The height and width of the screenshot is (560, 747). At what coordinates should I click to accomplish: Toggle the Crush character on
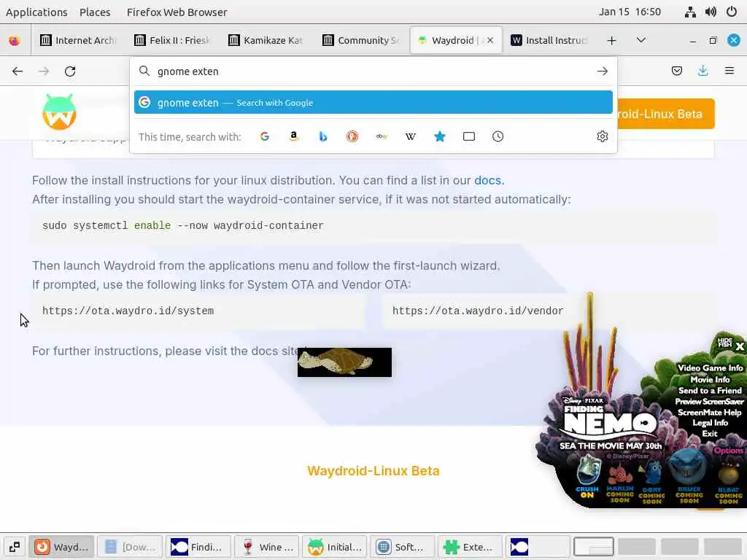point(587,476)
